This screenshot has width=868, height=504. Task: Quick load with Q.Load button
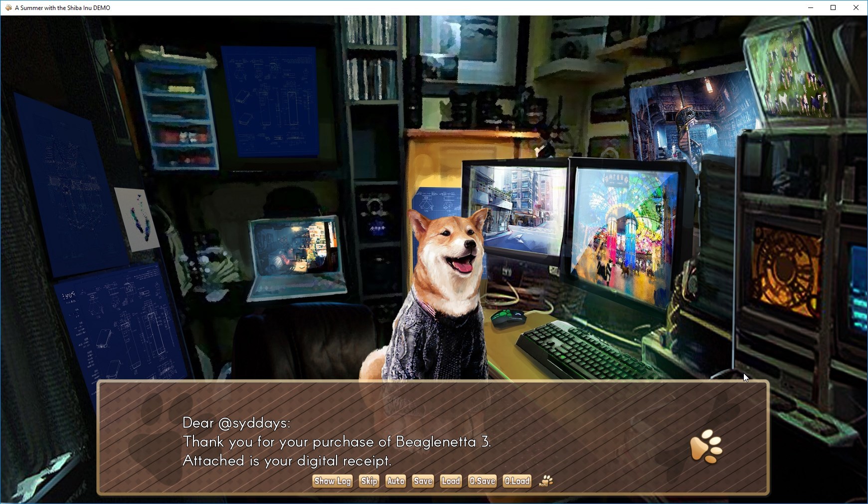coord(517,481)
